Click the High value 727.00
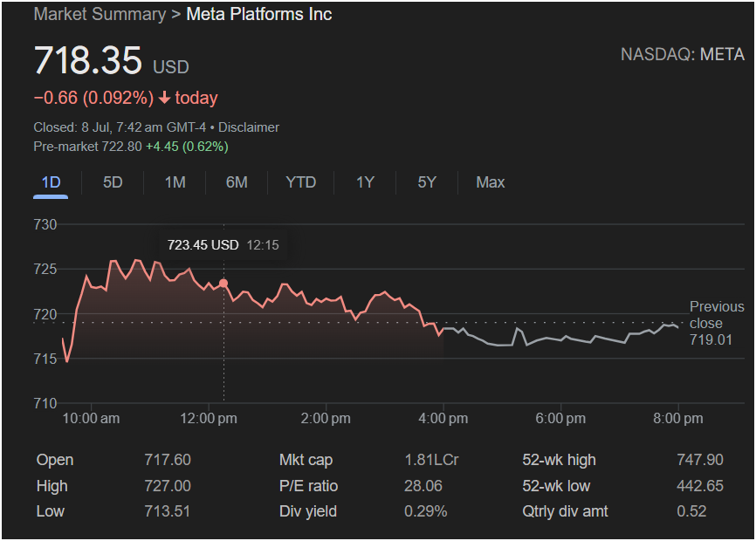This screenshot has height=541, width=756. (168, 486)
